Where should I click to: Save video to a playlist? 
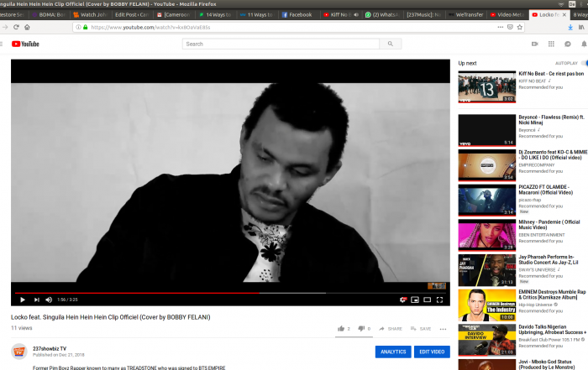(x=421, y=328)
